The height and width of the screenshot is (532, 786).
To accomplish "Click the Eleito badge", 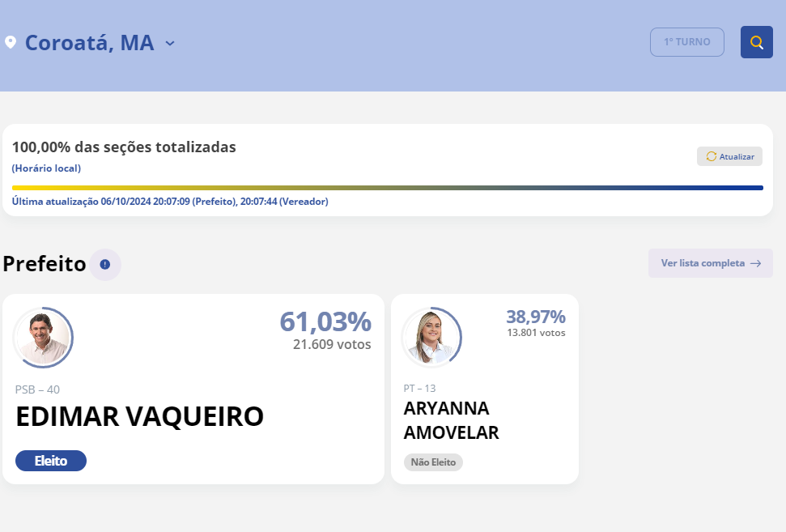I will (50, 461).
